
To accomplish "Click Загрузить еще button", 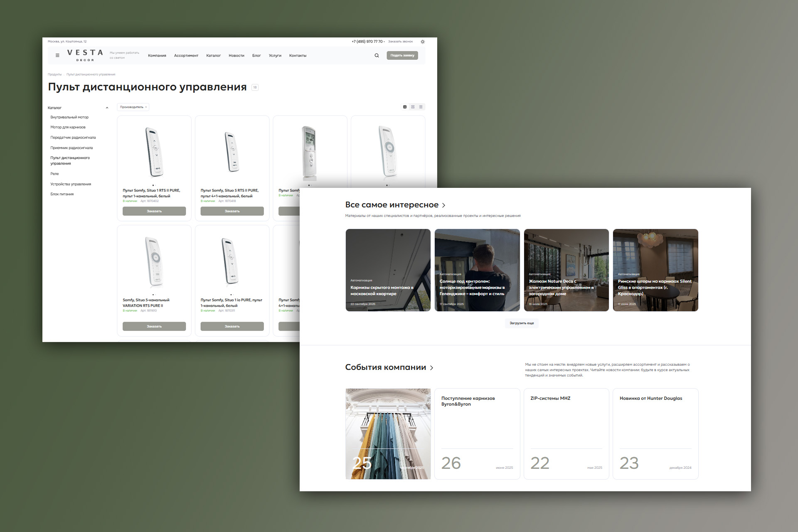I will click(522, 323).
